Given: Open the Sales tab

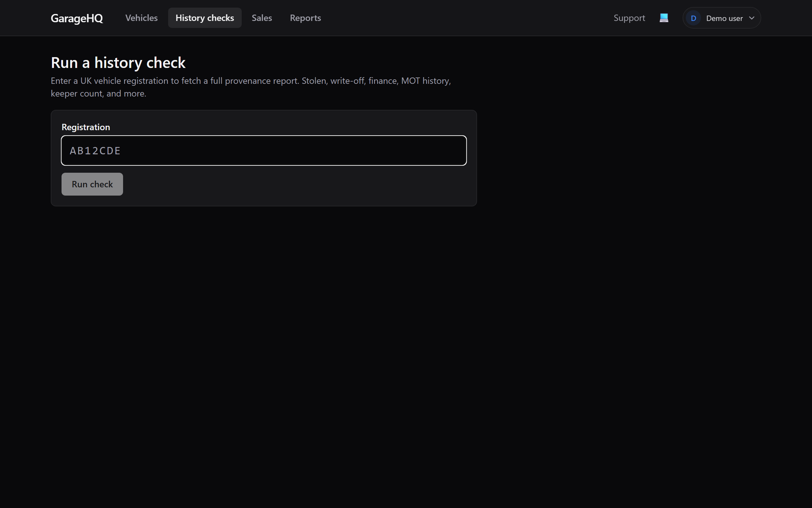Looking at the screenshot, I should [x=262, y=18].
